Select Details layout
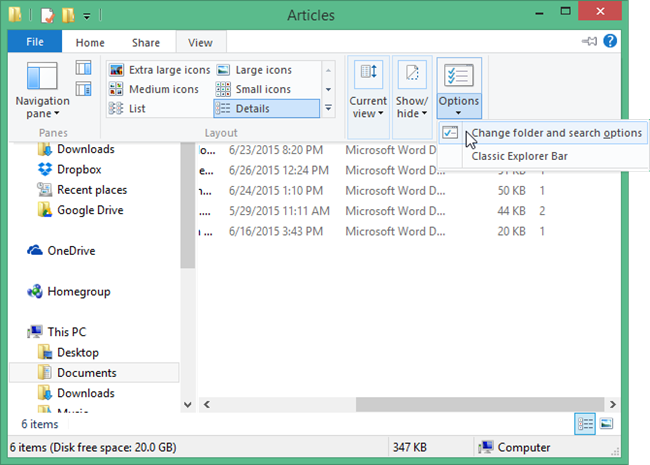Viewport: 650px width, 465px height. click(267, 109)
